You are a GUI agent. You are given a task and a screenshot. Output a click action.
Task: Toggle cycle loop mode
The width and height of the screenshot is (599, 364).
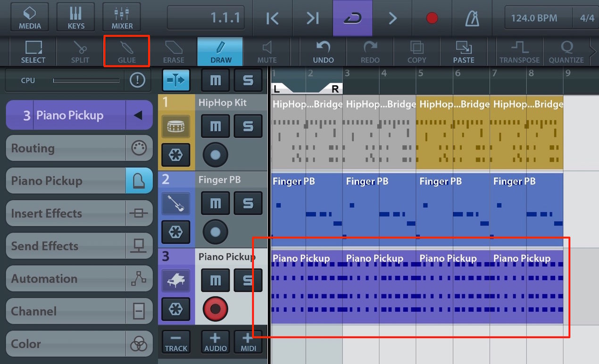[x=353, y=18]
